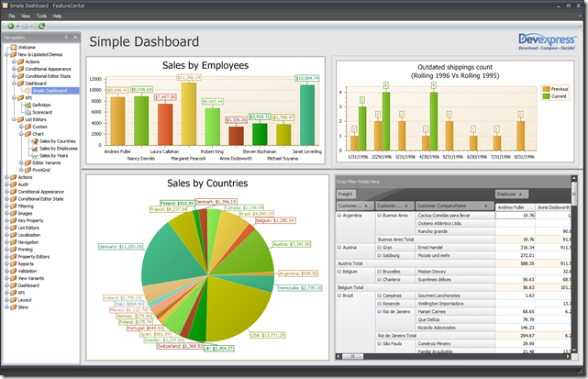Select Sales by Years in navigation tree
The image size is (588, 379).
[x=54, y=155]
